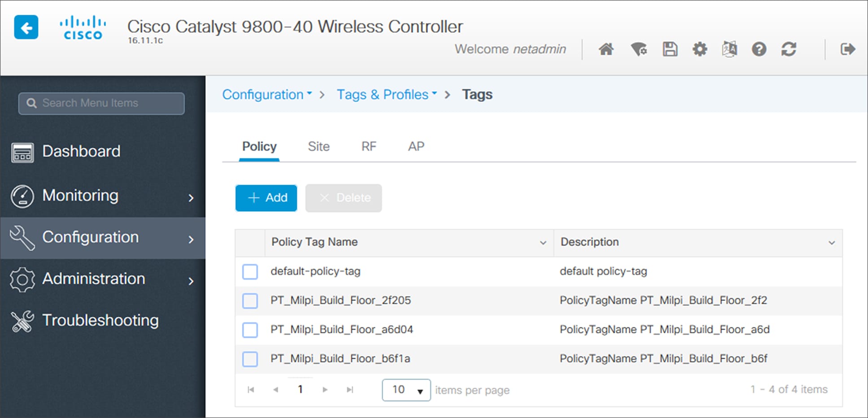Save configuration with the floppy disk icon
868x418 pixels.
pyautogui.click(x=670, y=49)
